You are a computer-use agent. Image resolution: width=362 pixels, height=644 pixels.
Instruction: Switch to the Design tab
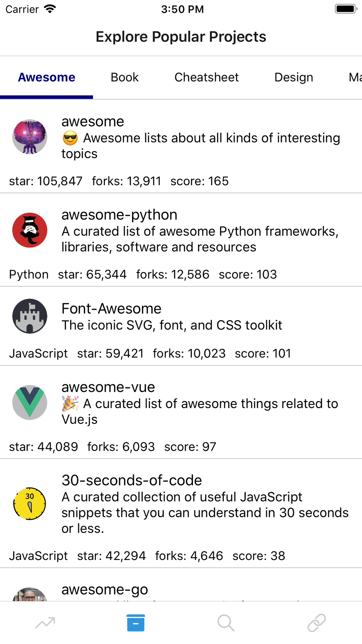click(x=294, y=77)
